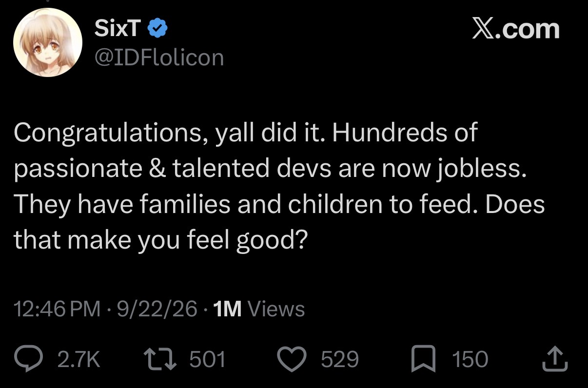Viewport: 588px width, 388px height.
Task: Repost the tweet using the arrows icon
Action: click(x=163, y=360)
